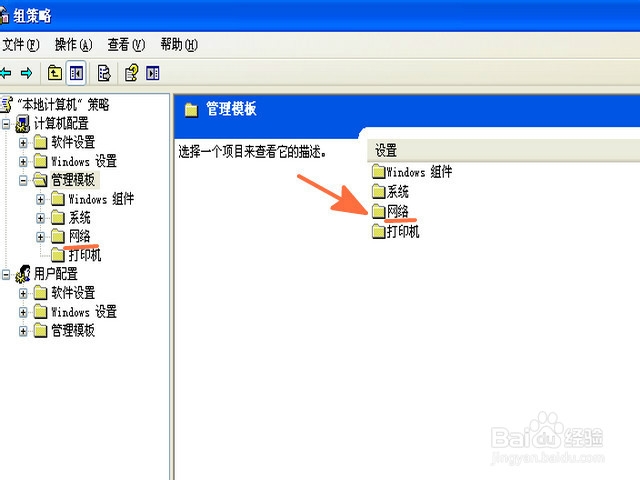
Task: Expand Windows 组件 in the tree
Action: [40, 199]
